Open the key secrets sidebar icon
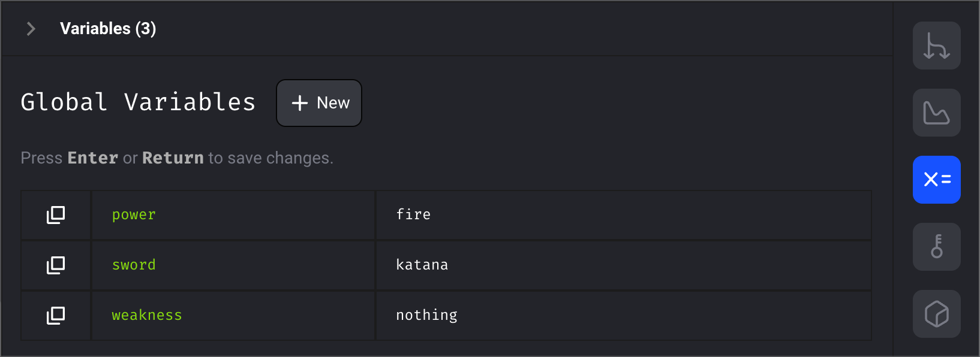 [937, 247]
